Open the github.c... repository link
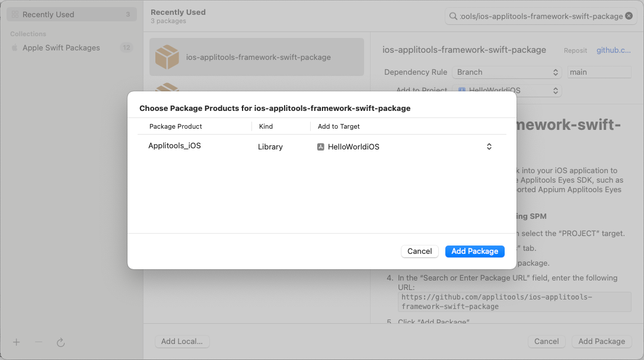 (613, 50)
